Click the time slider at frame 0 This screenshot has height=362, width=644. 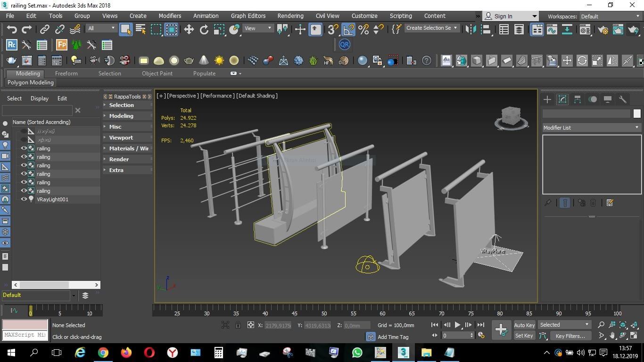[x=31, y=312]
